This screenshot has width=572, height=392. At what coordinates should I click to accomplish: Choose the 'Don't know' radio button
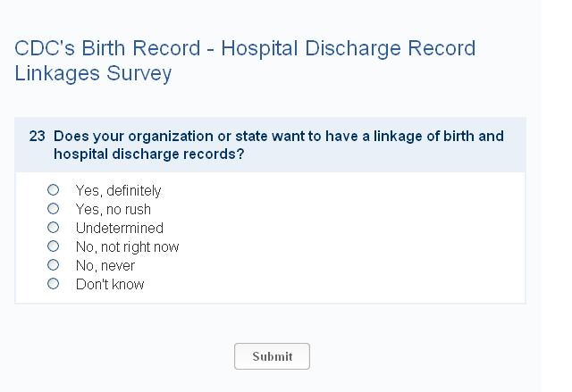click(x=53, y=284)
